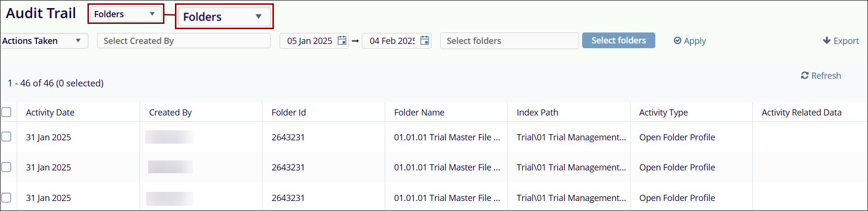
Task: Tick the select-all checkbox in header row
Action: (6, 112)
